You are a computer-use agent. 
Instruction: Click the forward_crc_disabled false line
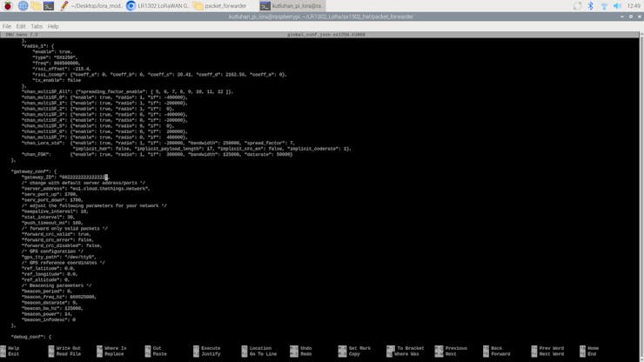click(62, 245)
